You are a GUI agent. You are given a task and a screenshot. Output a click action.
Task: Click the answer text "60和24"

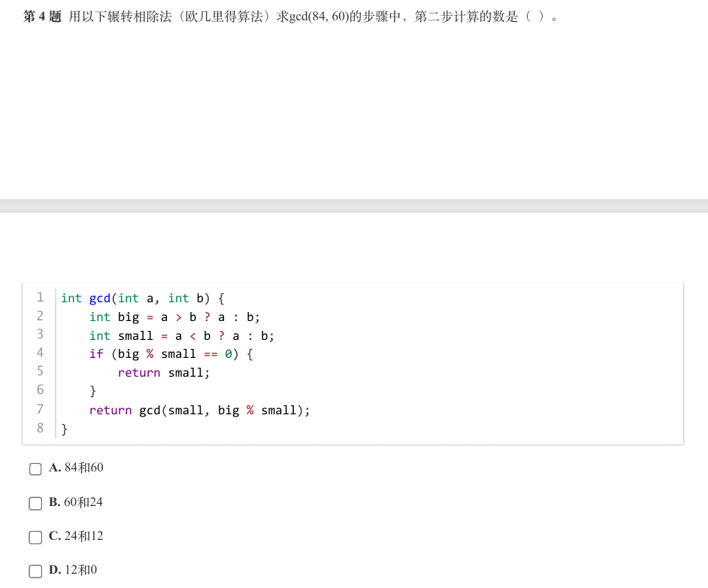click(83, 502)
